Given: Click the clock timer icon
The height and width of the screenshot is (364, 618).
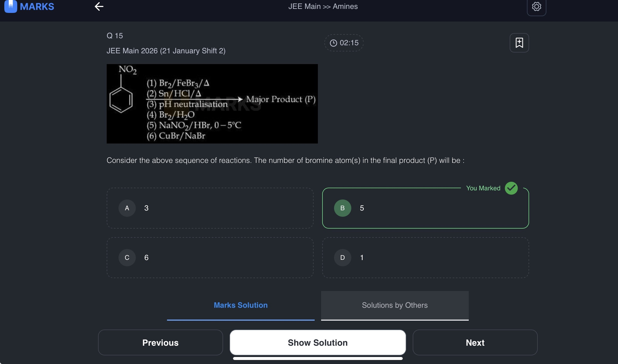Looking at the screenshot, I should [x=334, y=43].
